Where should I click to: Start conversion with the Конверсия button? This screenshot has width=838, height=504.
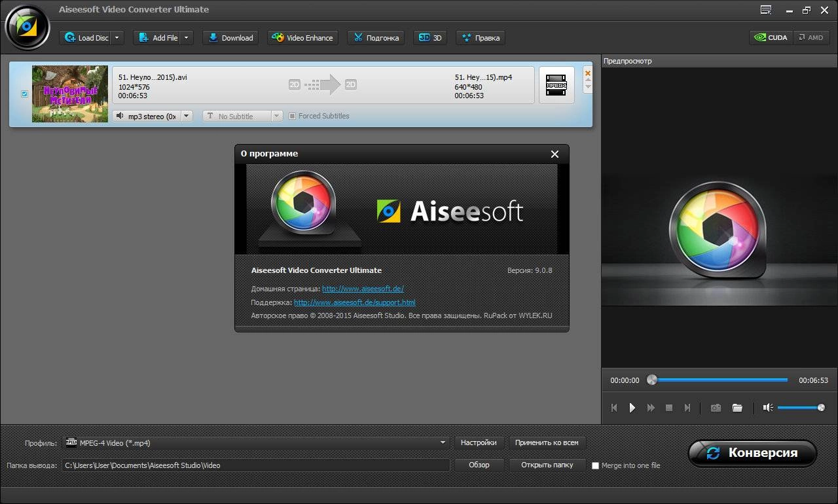point(753,453)
